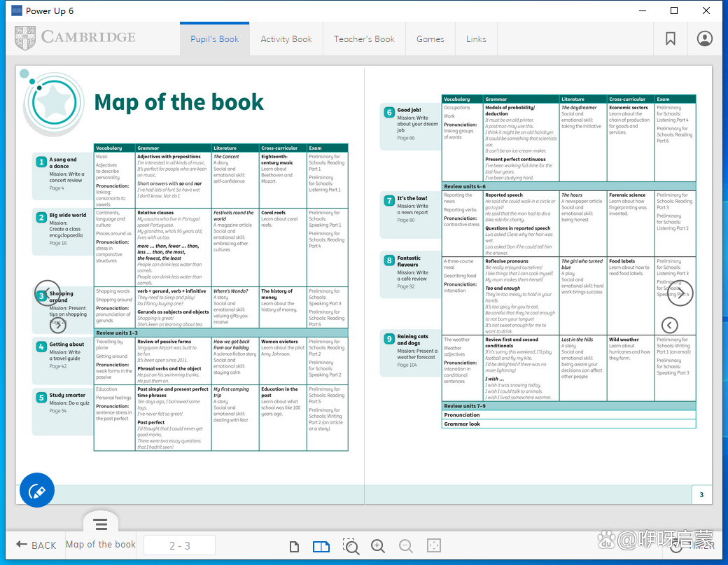
Task: Open the bookmark icon in the header
Action: (x=670, y=39)
